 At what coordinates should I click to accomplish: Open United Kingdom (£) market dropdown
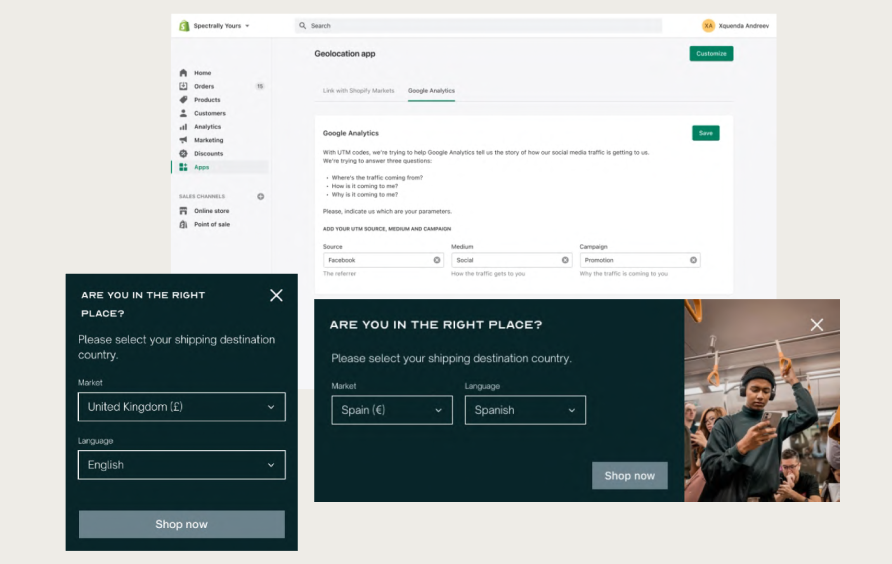click(x=181, y=407)
